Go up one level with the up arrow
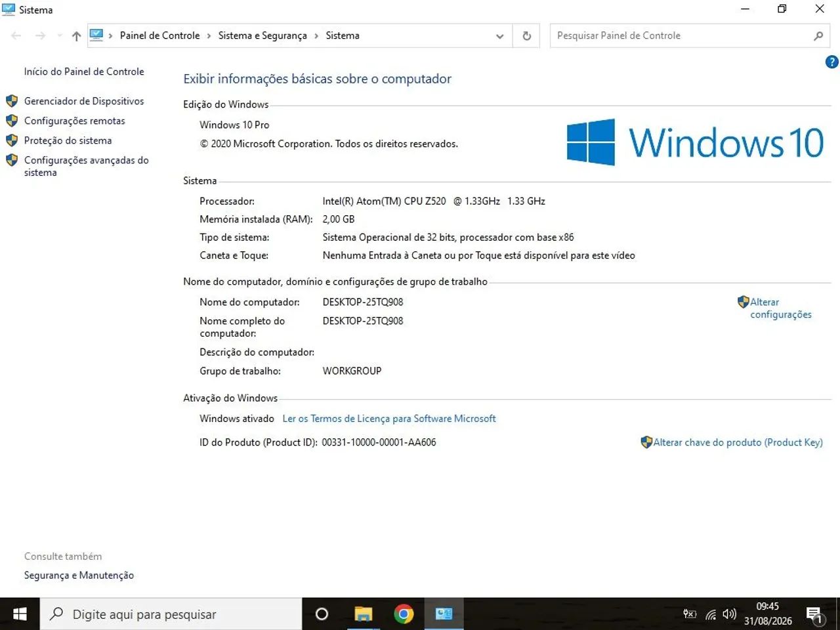This screenshot has height=630, width=840. point(76,36)
